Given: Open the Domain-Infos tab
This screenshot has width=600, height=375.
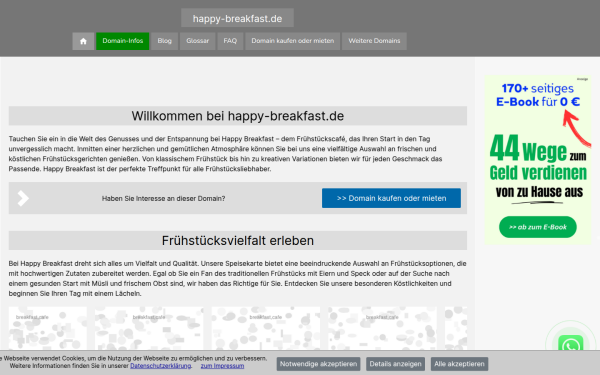Looking at the screenshot, I should click(x=122, y=41).
